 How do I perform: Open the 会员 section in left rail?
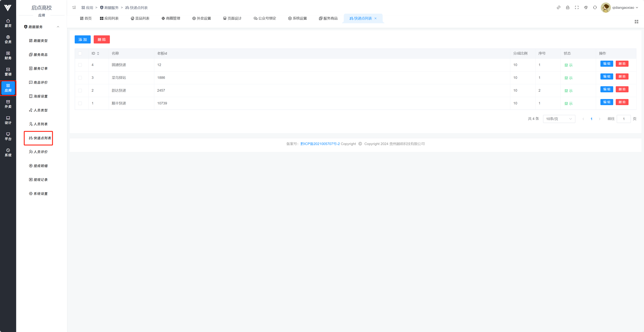[8, 39]
